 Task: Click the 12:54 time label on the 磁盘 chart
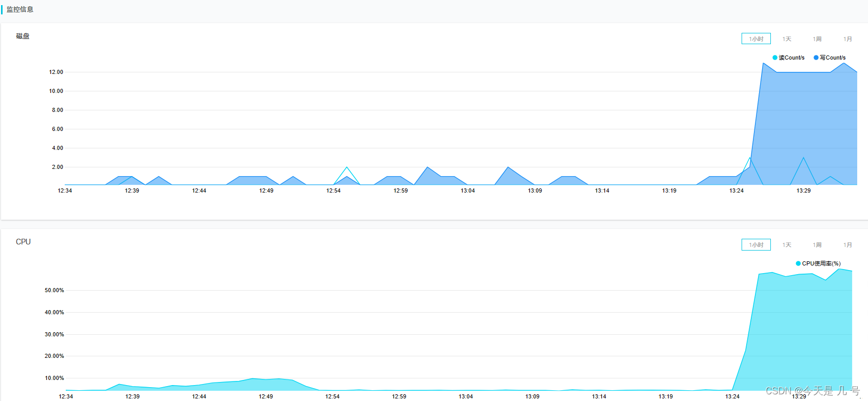(x=334, y=190)
